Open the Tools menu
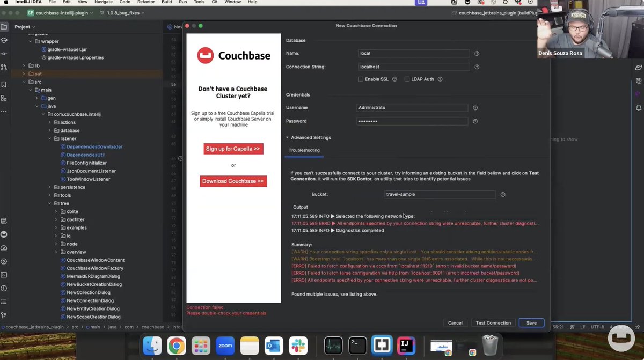The image size is (644, 360). tap(199, 2)
